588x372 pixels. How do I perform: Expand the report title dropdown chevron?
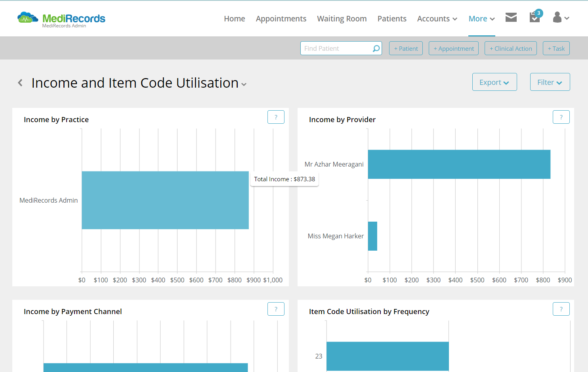click(x=244, y=84)
